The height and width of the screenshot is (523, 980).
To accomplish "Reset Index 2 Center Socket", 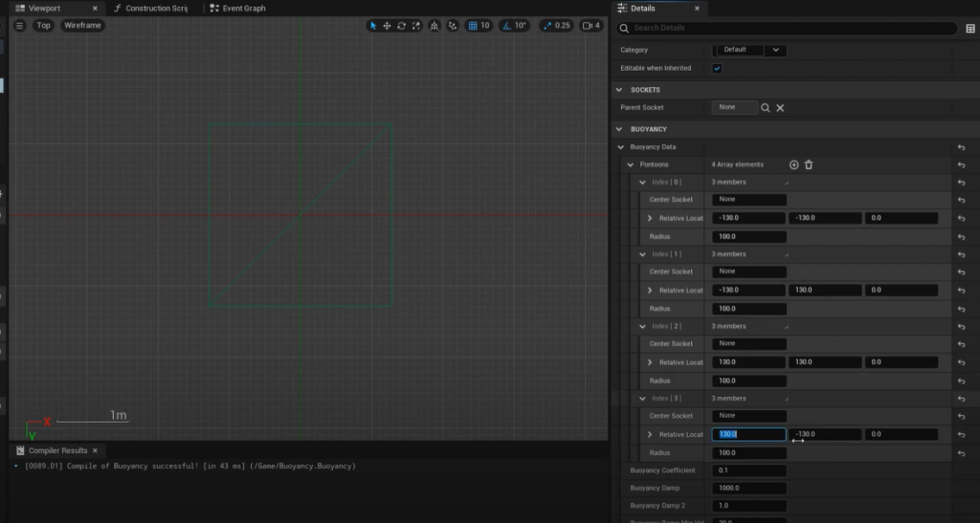I will coord(961,344).
